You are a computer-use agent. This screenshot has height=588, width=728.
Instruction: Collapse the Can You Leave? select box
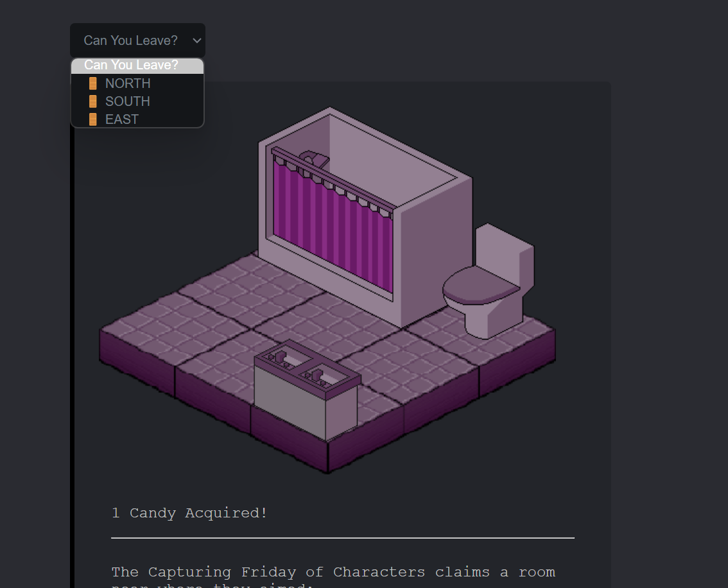point(137,40)
